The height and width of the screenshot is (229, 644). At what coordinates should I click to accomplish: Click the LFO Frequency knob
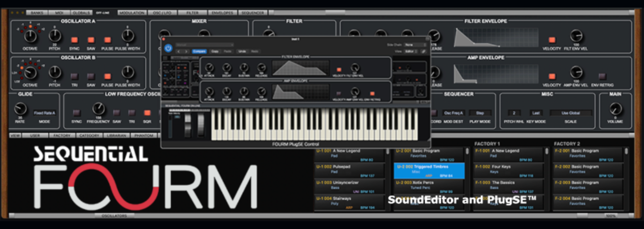(x=98, y=109)
